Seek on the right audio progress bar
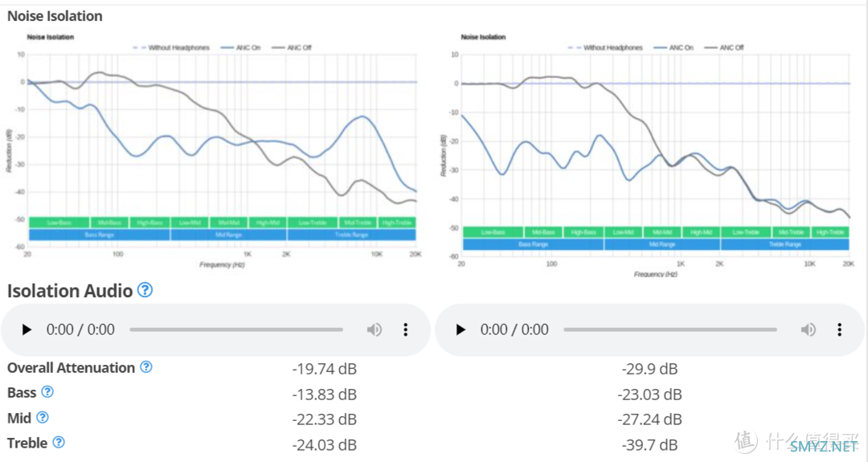The width and height of the screenshot is (868, 462). (x=670, y=329)
